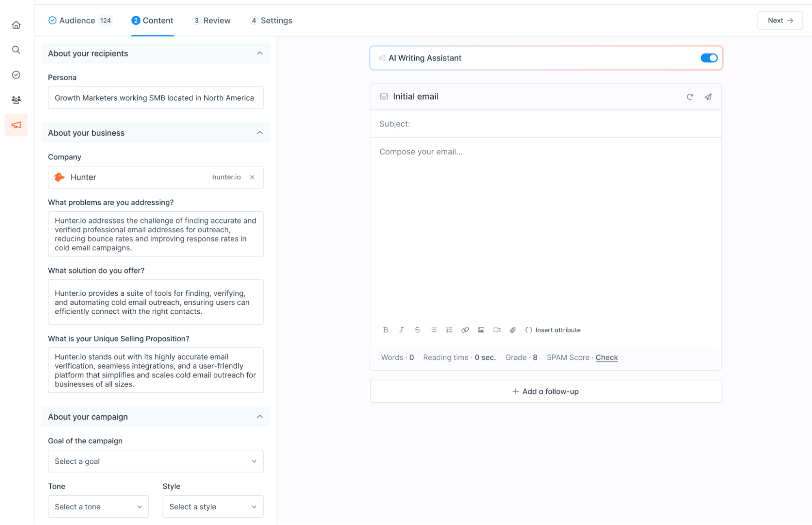Attach a file with the paperclip icon
812x525 pixels.
click(x=513, y=330)
